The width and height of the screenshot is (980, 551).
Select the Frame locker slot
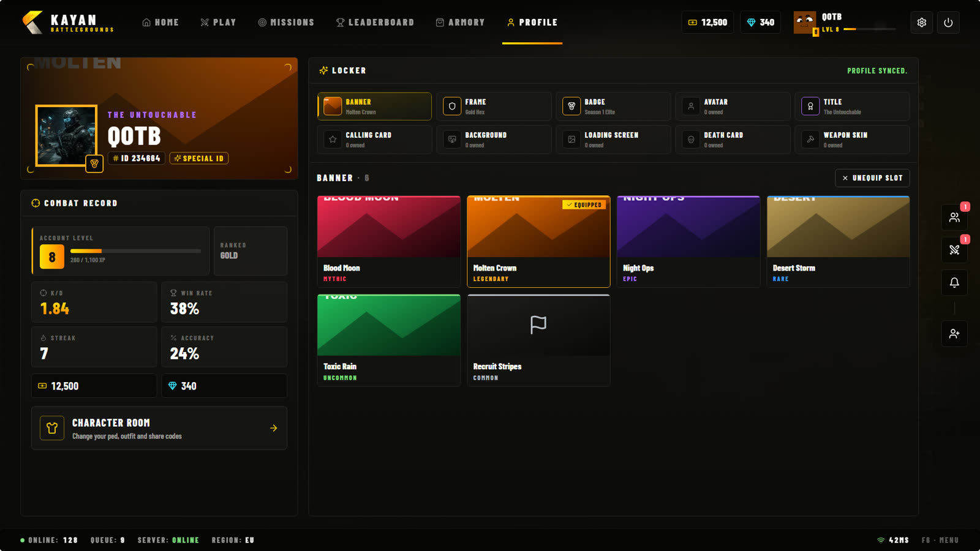coord(494,107)
